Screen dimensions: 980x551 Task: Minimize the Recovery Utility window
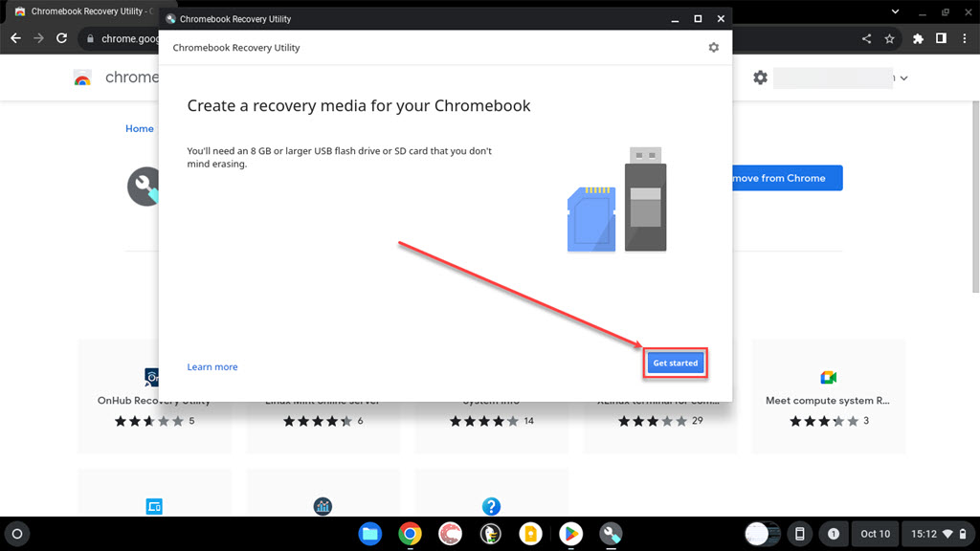coord(675,19)
